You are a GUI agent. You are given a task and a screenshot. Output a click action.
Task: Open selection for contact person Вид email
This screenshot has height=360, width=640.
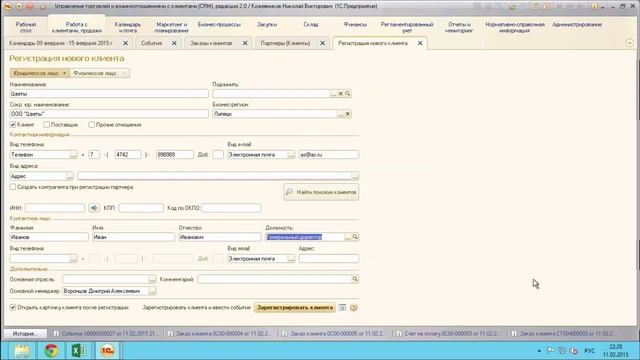[291, 259]
